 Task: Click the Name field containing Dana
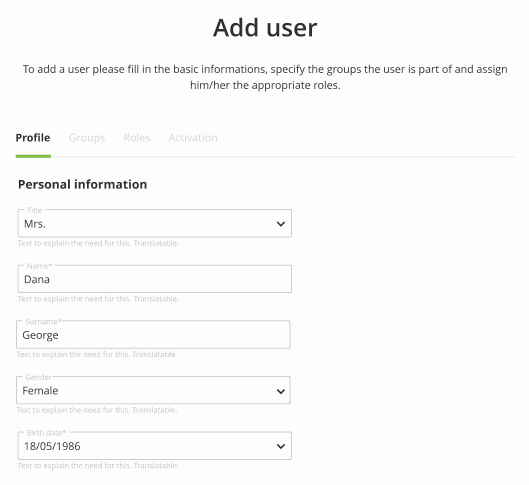tap(155, 279)
